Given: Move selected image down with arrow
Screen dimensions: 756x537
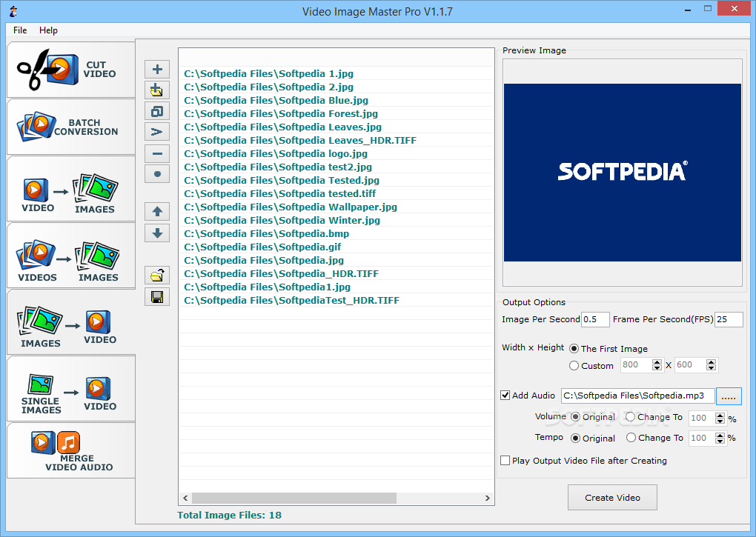Looking at the screenshot, I should (157, 233).
